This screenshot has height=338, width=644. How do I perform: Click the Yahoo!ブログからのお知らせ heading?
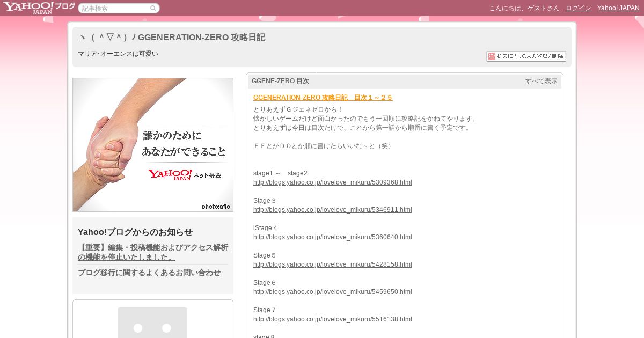(135, 232)
